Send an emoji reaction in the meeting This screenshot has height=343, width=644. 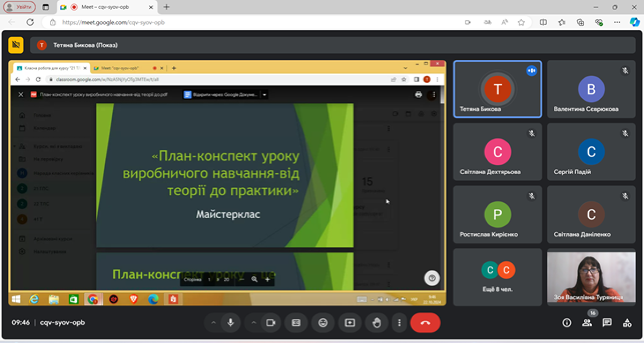tap(323, 323)
